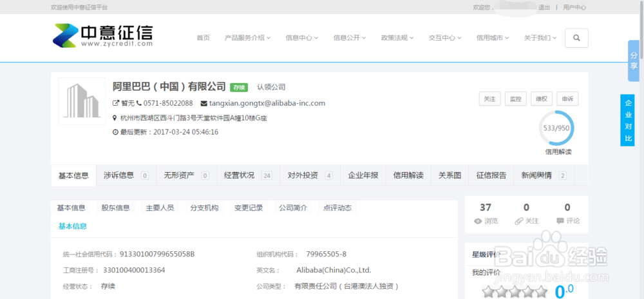This screenshot has height=299, width=644.
Task: Expand the 信息公开 dropdown menu
Action: [350, 38]
